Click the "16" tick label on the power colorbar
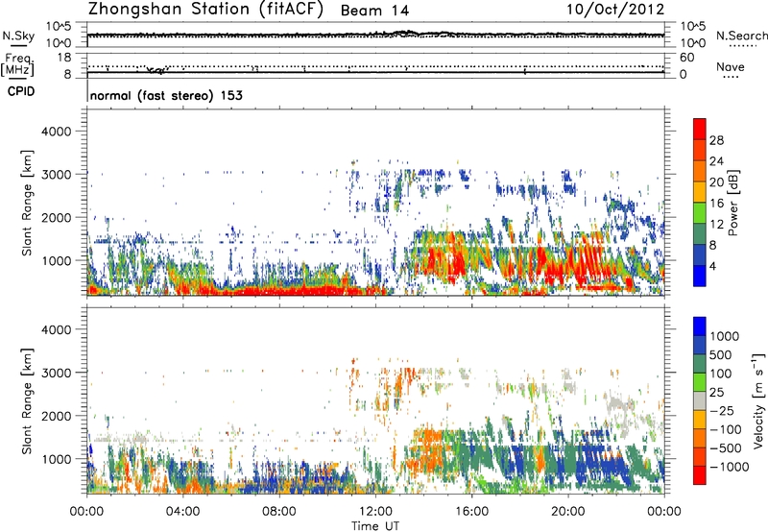The width and height of the screenshot is (768, 532). coord(716,204)
